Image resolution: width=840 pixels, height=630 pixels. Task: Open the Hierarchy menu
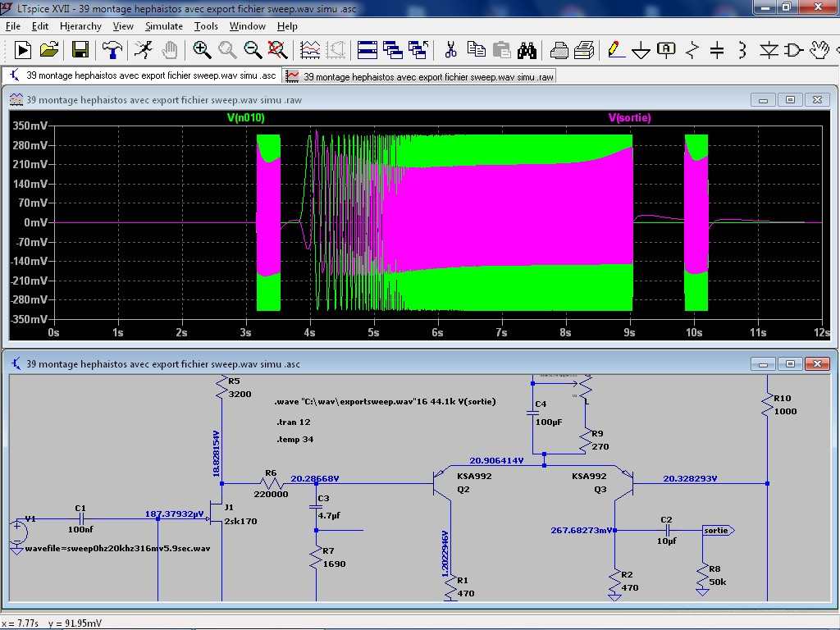pyautogui.click(x=80, y=26)
